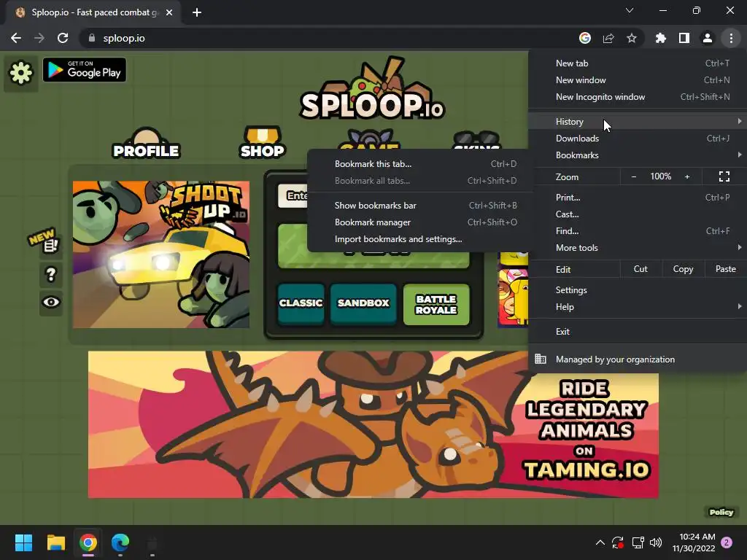This screenshot has height=560, width=747.
Task: Select the BATTLE ROYALE mode button
Action: 436,305
